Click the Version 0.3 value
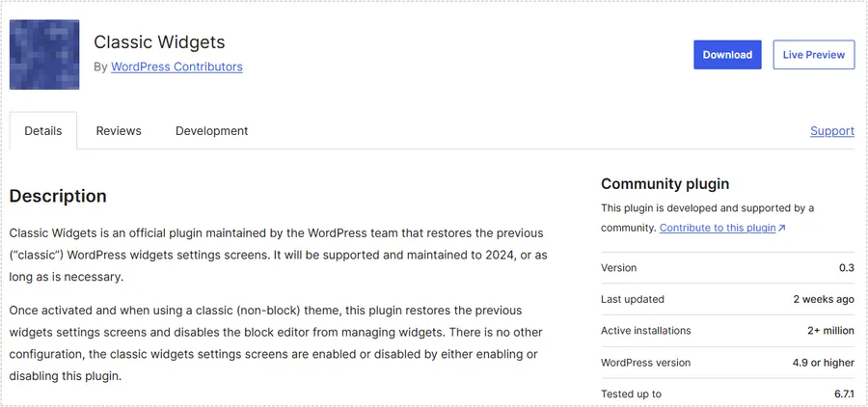 pyautogui.click(x=846, y=268)
